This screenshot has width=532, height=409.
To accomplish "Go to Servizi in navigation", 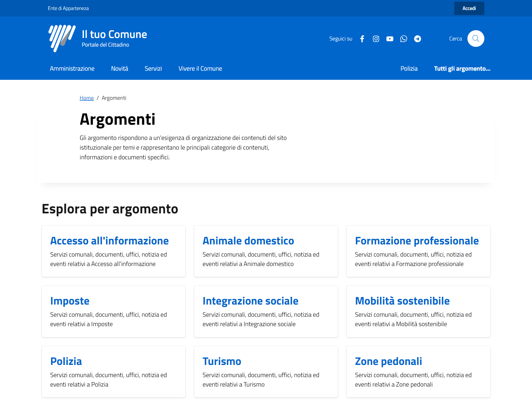I will (x=153, y=69).
